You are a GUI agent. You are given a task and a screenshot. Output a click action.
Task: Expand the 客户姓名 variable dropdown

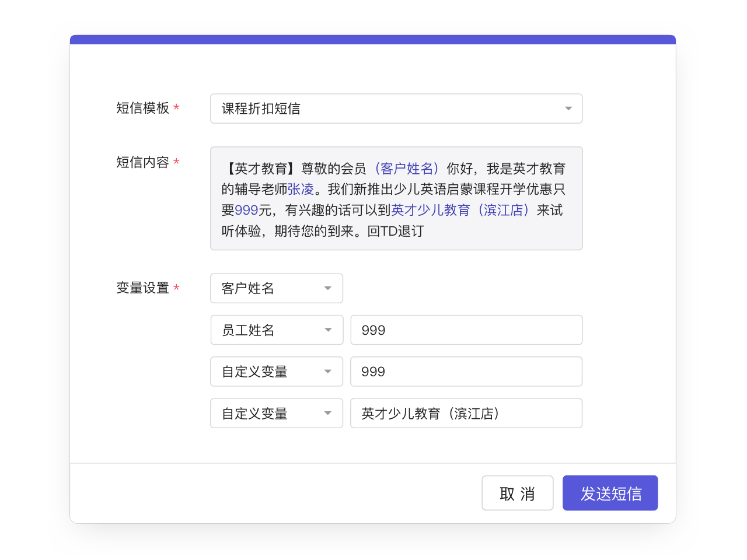point(268,288)
